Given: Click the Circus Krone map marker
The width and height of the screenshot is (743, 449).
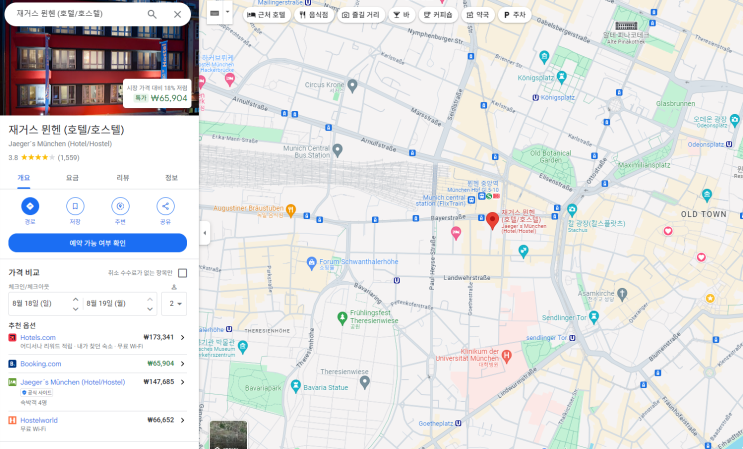Looking at the screenshot, I should tap(352, 85).
